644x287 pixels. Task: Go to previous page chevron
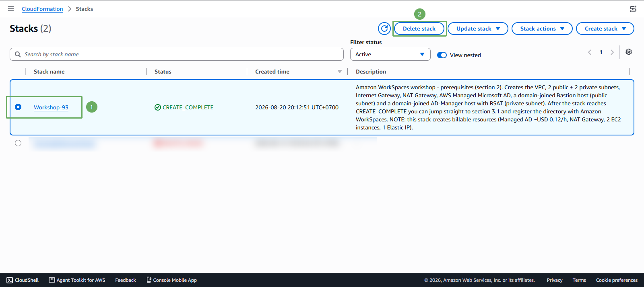pos(590,52)
